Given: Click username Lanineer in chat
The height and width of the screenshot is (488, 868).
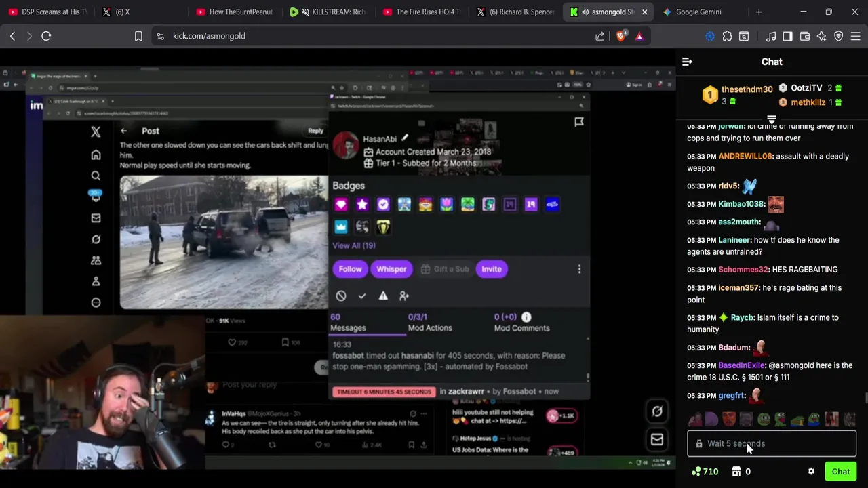Looking at the screenshot, I should (734, 240).
